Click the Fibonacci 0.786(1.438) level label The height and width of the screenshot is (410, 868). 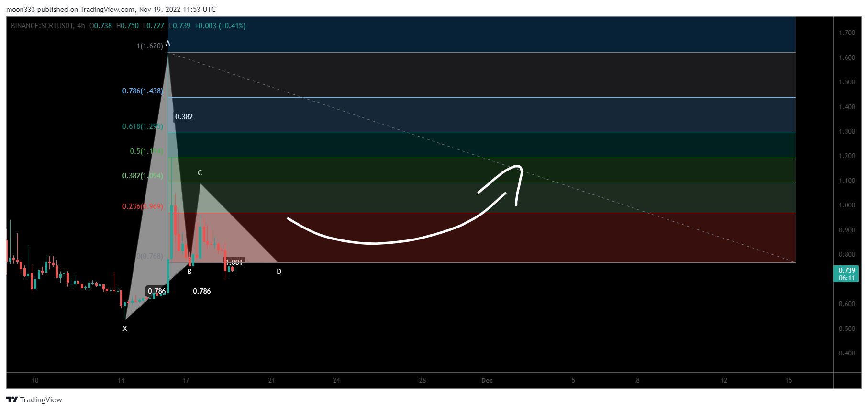click(x=143, y=91)
